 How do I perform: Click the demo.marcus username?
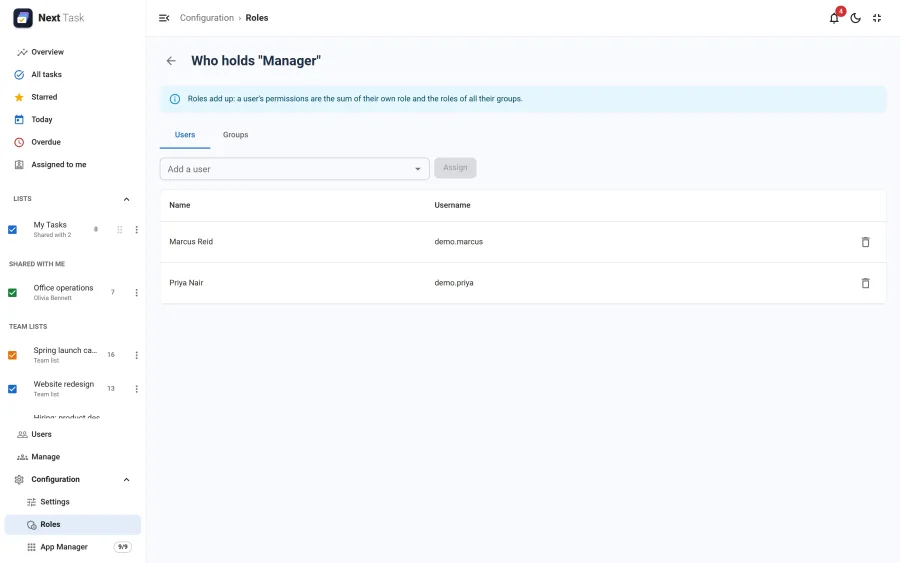pyautogui.click(x=459, y=242)
